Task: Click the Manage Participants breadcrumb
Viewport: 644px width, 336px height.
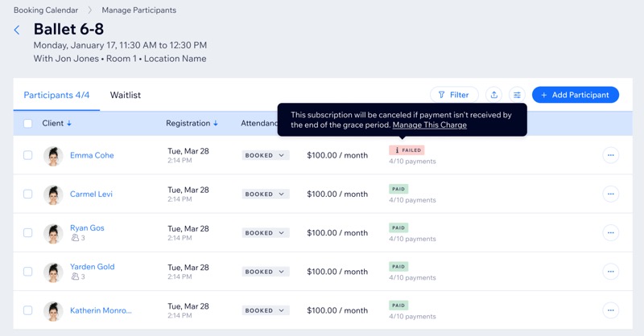Action: click(138, 10)
